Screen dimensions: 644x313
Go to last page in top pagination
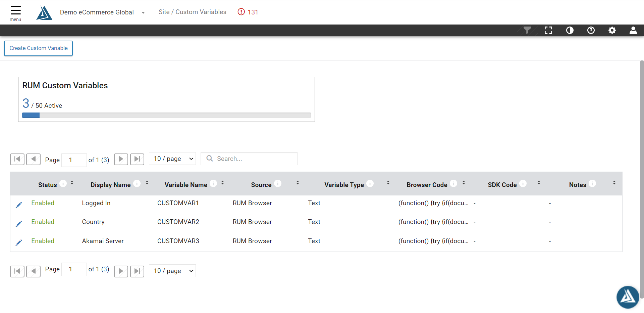click(x=137, y=159)
